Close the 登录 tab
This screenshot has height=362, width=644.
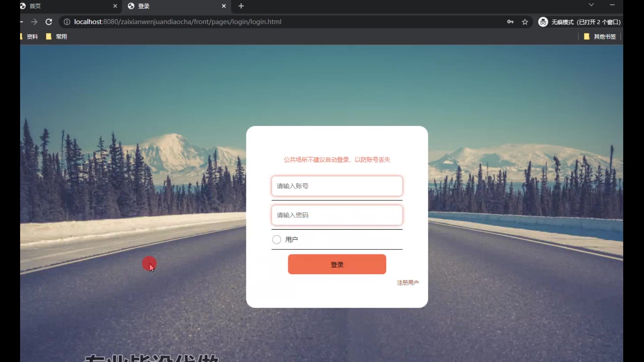pos(224,6)
